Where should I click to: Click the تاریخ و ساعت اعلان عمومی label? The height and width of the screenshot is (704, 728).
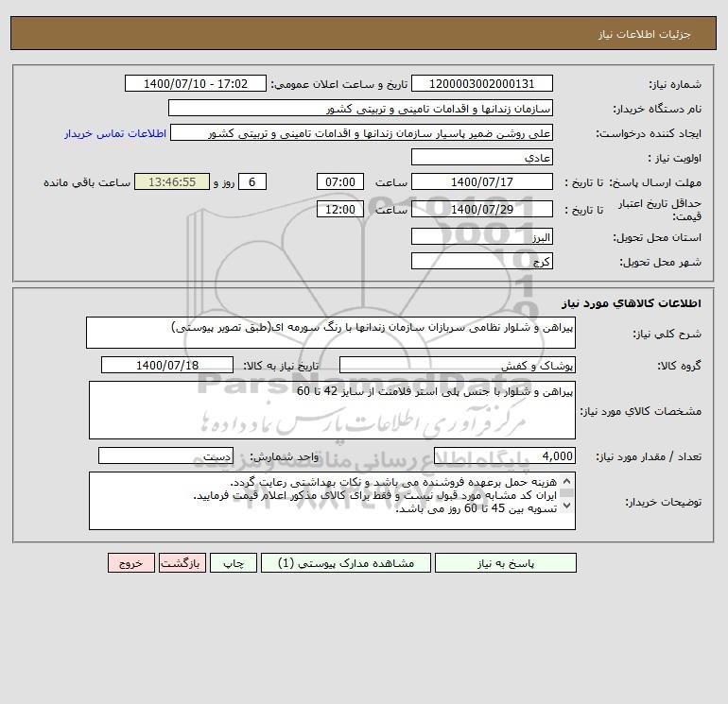click(x=338, y=84)
